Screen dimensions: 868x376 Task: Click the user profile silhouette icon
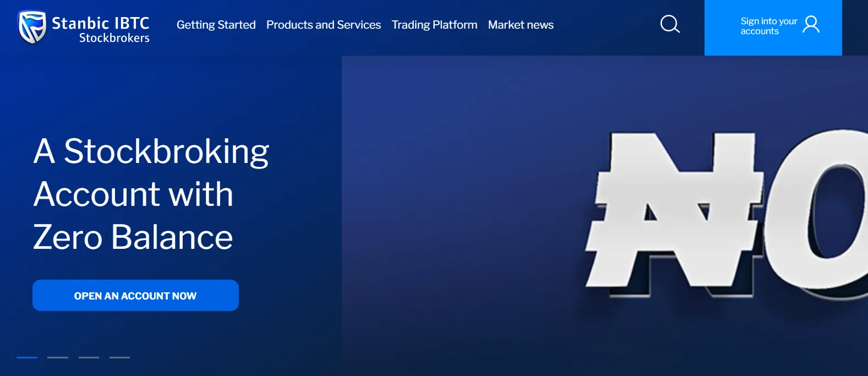[811, 24]
